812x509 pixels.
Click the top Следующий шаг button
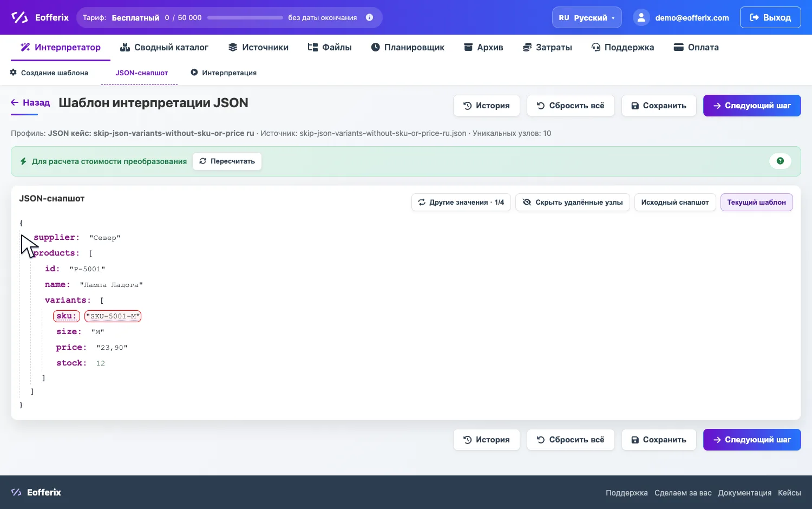[752, 106]
